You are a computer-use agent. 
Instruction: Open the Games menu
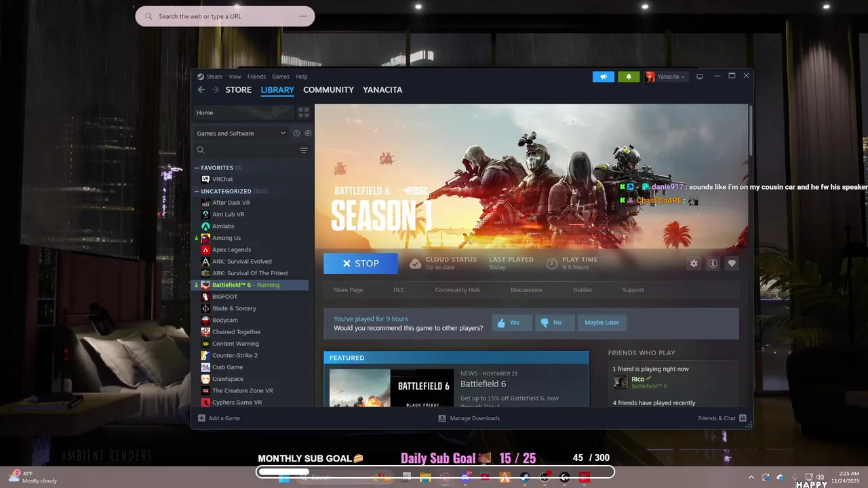pyautogui.click(x=281, y=77)
